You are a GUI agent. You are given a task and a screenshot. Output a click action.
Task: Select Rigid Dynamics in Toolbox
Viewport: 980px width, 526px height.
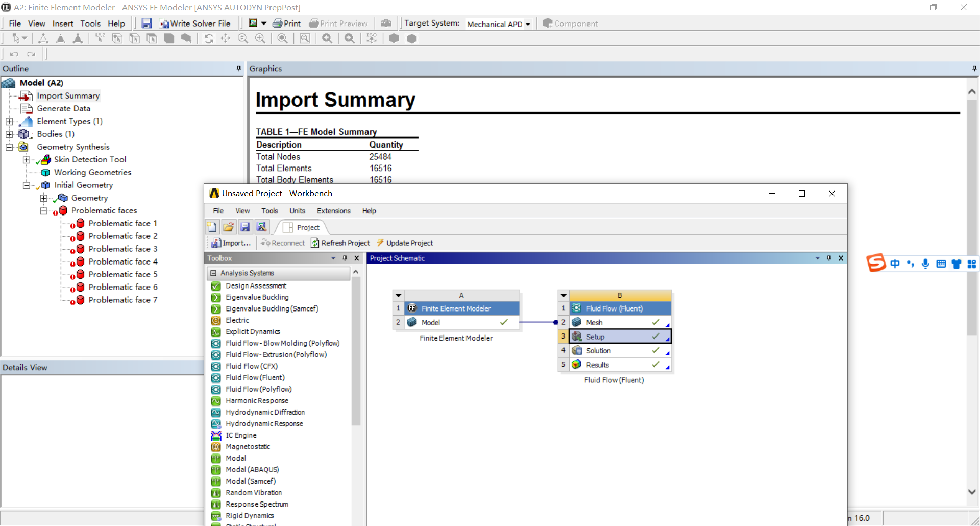tap(250, 516)
